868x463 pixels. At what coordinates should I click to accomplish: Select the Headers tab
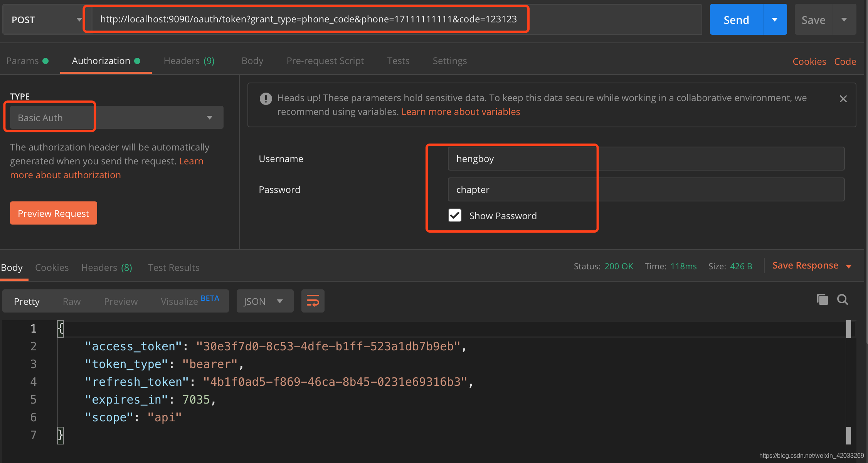(x=190, y=60)
